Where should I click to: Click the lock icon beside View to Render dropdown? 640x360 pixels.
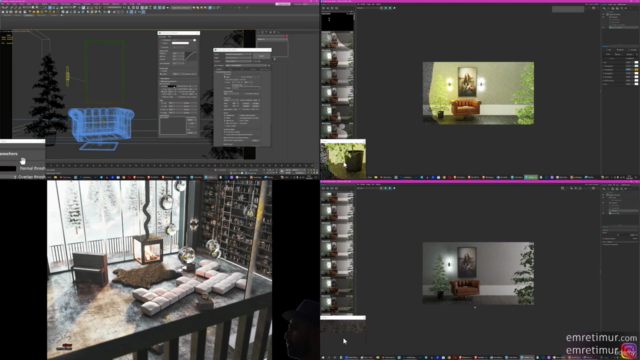coord(269,65)
